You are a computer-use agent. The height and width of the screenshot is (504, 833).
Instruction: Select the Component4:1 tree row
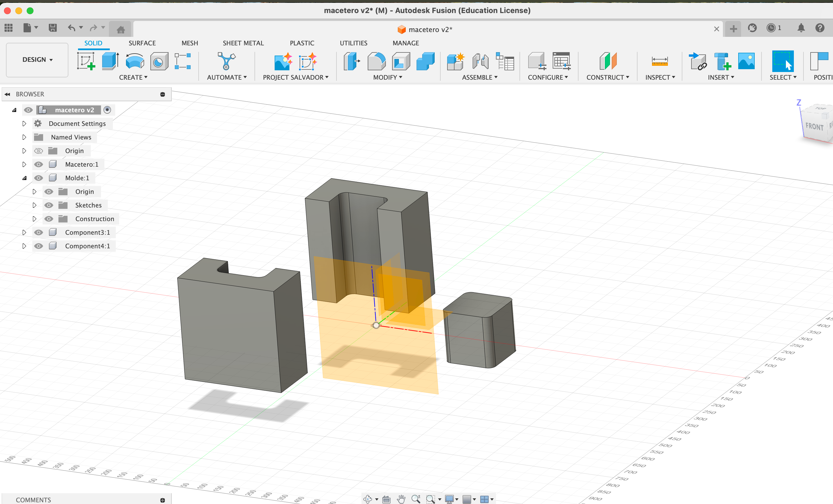pos(88,246)
